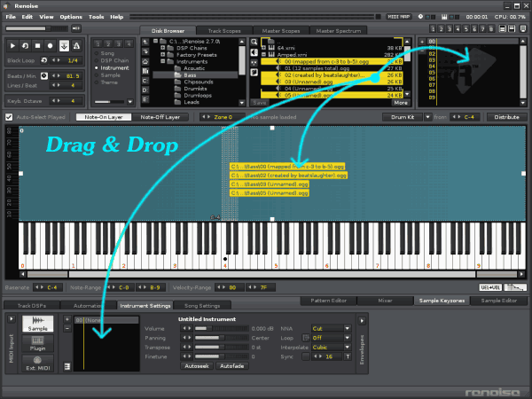Toggle the Auto-Select Played checkbox
This screenshot has width=532, height=399.
point(9,117)
